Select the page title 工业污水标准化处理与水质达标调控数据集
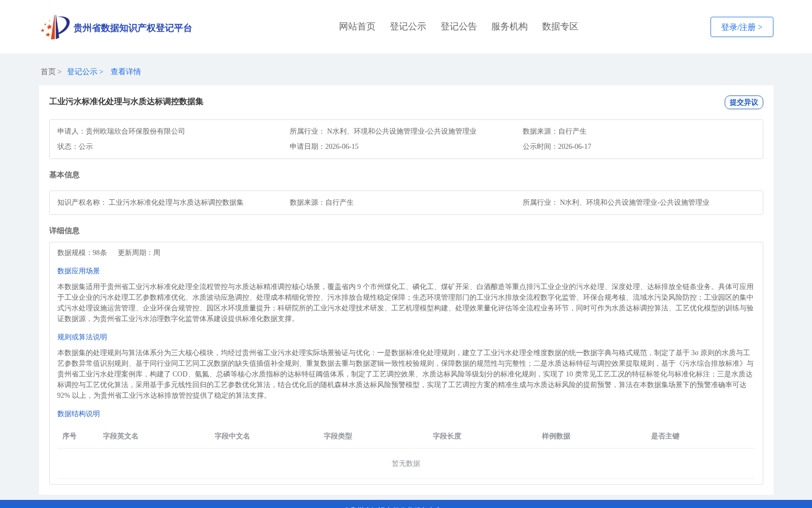The image size is (812, 508). tap(126, 102)
